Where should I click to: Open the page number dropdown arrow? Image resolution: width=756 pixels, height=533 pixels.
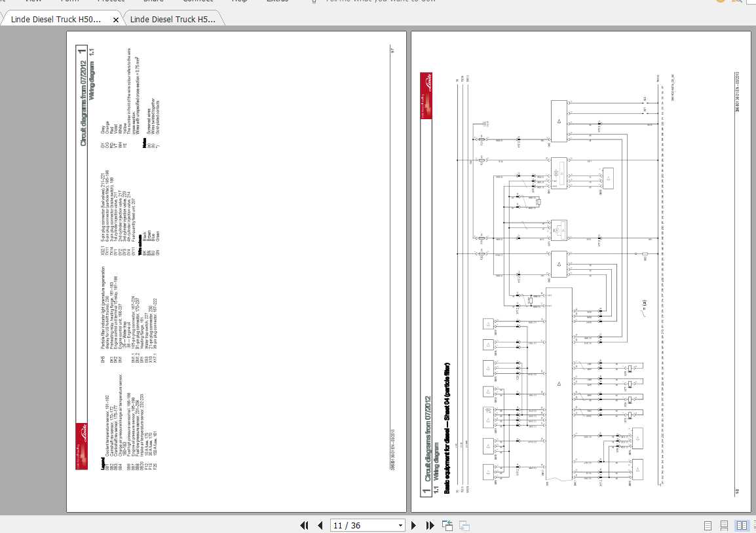pyautogui.click(x=400, y=525)
